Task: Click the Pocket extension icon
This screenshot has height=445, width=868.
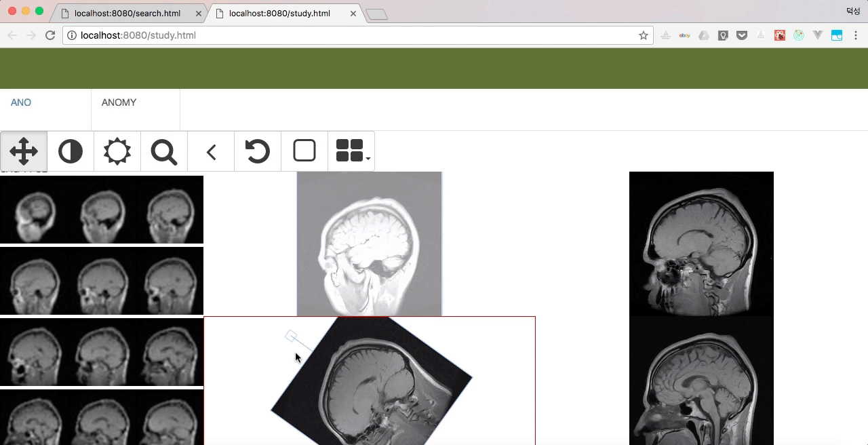Action: tap(742, 35)
